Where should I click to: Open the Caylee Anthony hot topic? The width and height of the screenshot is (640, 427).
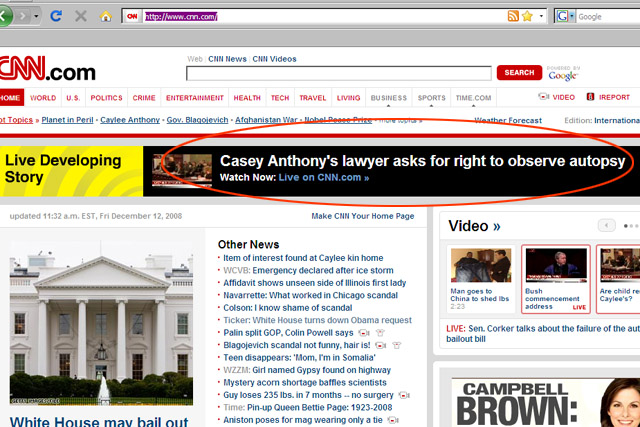click(x=130, y=120)
